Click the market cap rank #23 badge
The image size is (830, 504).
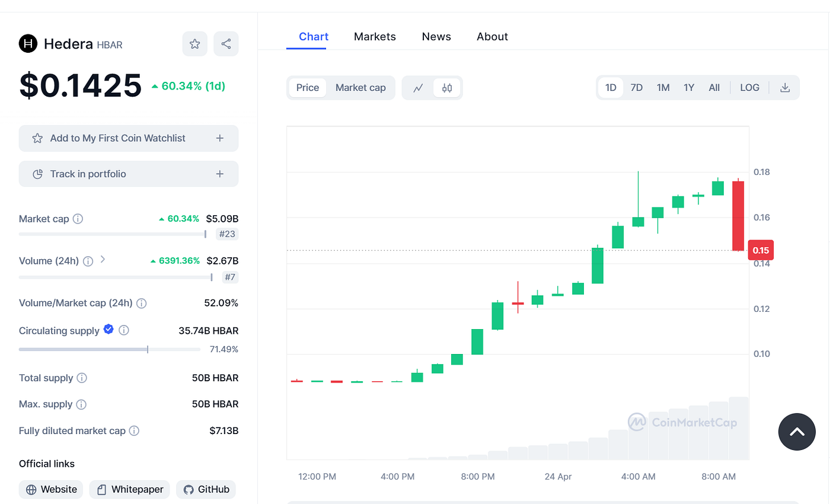click(228, 234)
